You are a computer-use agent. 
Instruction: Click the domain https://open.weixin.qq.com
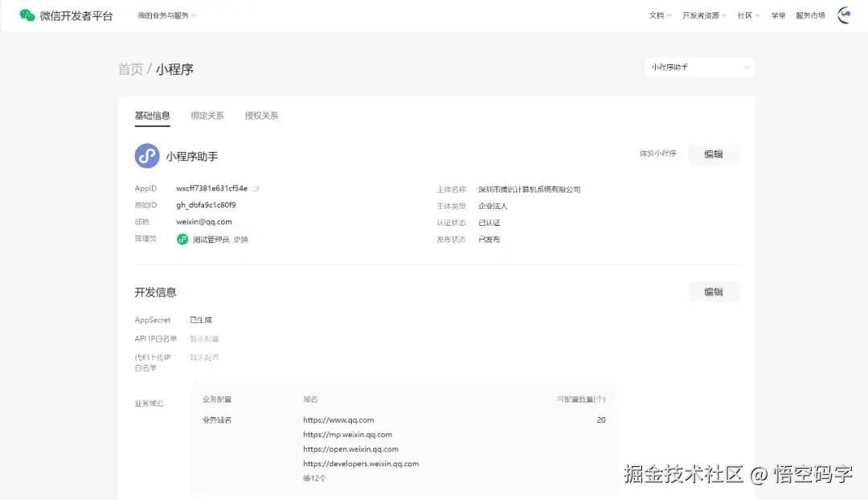tap(350, 449)
